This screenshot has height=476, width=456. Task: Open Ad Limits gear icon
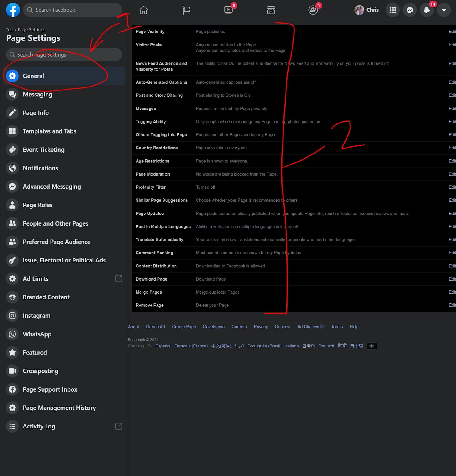point(12,279)
